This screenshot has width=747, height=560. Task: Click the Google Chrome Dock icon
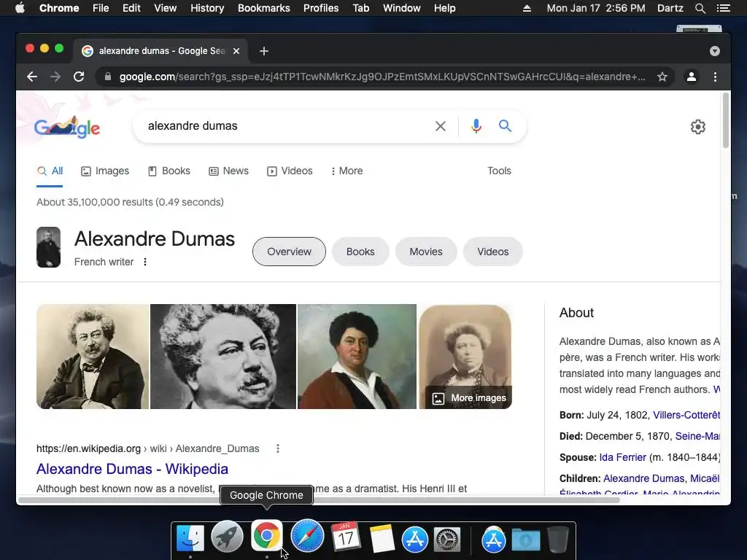[x=267, y=536]
